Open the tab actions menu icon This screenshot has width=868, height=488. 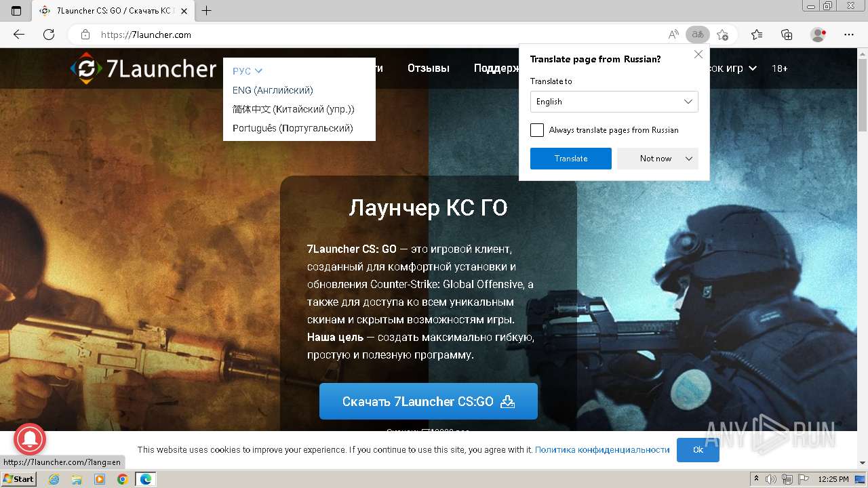(16, 11)
